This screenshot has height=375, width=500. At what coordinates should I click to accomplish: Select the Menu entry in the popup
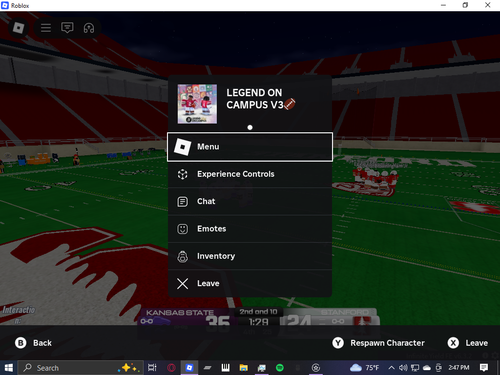pyautogui.click(x=250, y=147)
